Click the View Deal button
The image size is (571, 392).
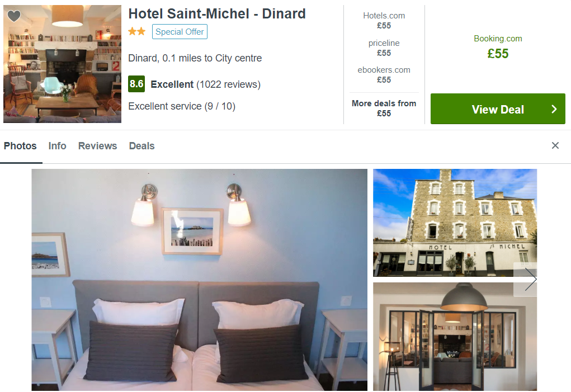point(498,109)
